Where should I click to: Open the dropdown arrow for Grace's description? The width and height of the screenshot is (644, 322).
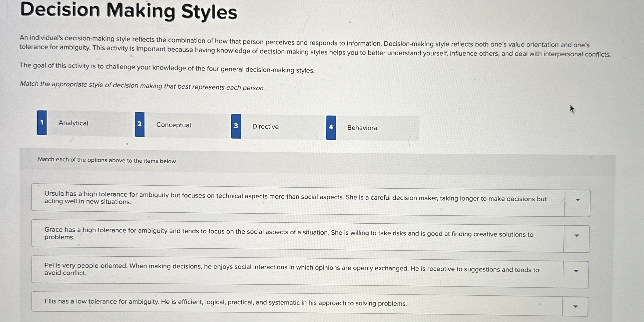point(577,235)
